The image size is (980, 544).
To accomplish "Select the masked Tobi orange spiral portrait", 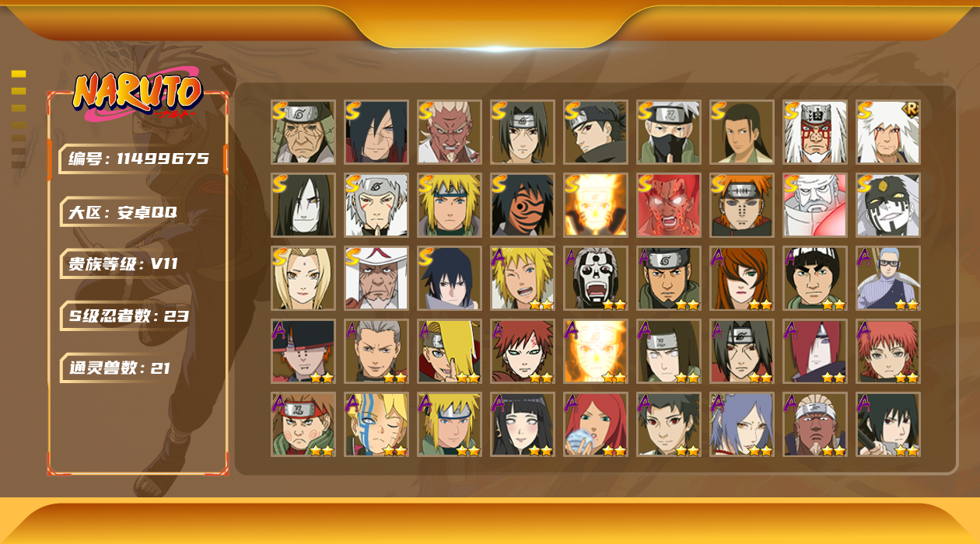I will 523,205.
